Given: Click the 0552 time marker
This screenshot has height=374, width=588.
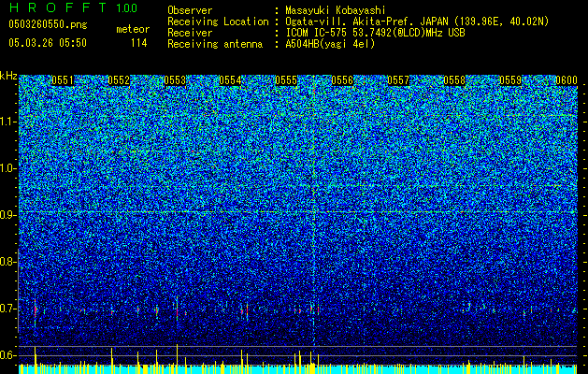Looking at the screenshot, I should [119, 80].
